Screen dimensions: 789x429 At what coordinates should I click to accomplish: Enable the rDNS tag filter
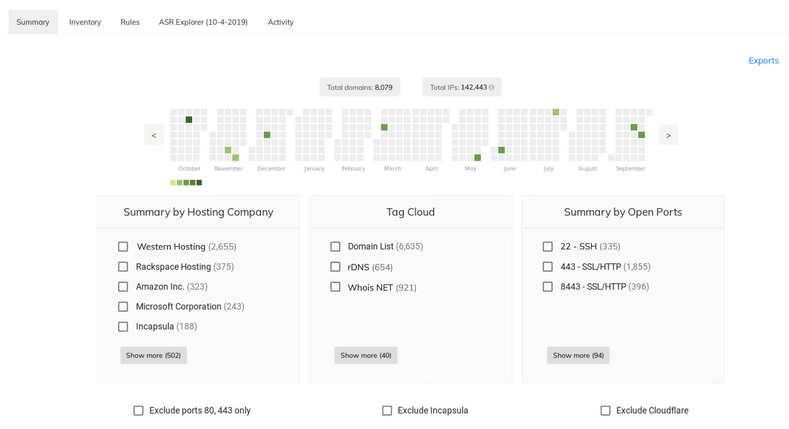pyautogui.click(x=335, y=267)
